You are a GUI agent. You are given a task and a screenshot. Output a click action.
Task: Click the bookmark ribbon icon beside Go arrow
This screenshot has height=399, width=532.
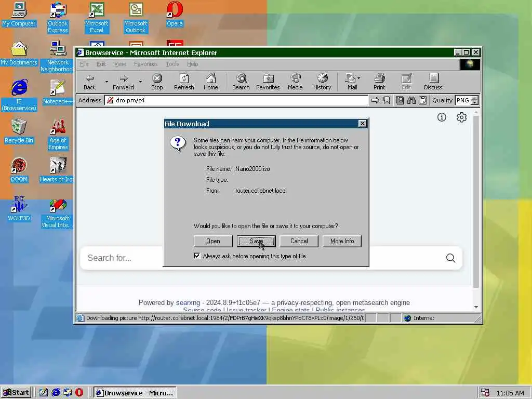click(x=387, y=100)
